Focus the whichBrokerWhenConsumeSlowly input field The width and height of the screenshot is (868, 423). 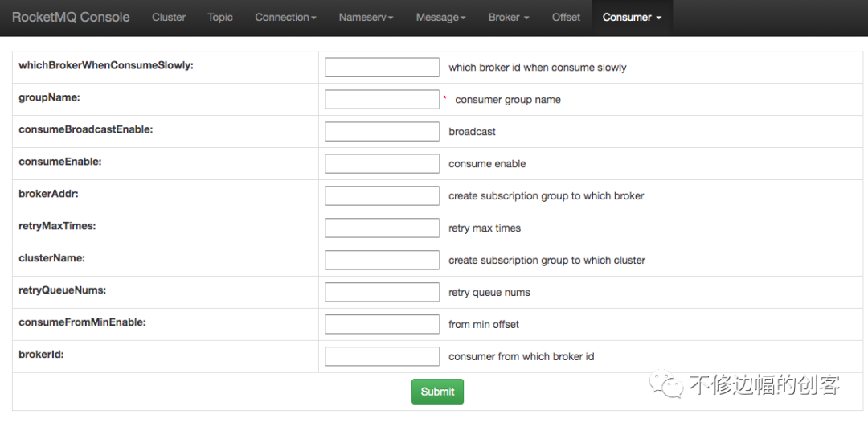pos(382,68)
